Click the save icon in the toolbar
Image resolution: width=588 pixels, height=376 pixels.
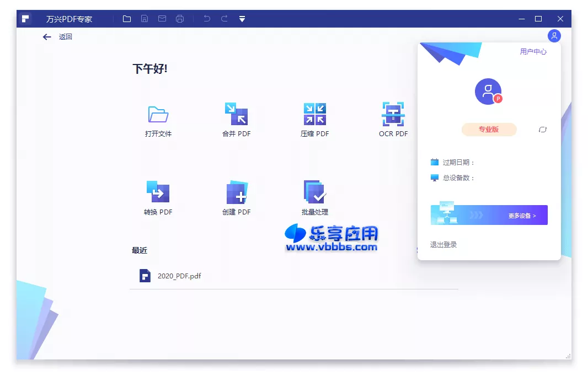tap(144, 18)
